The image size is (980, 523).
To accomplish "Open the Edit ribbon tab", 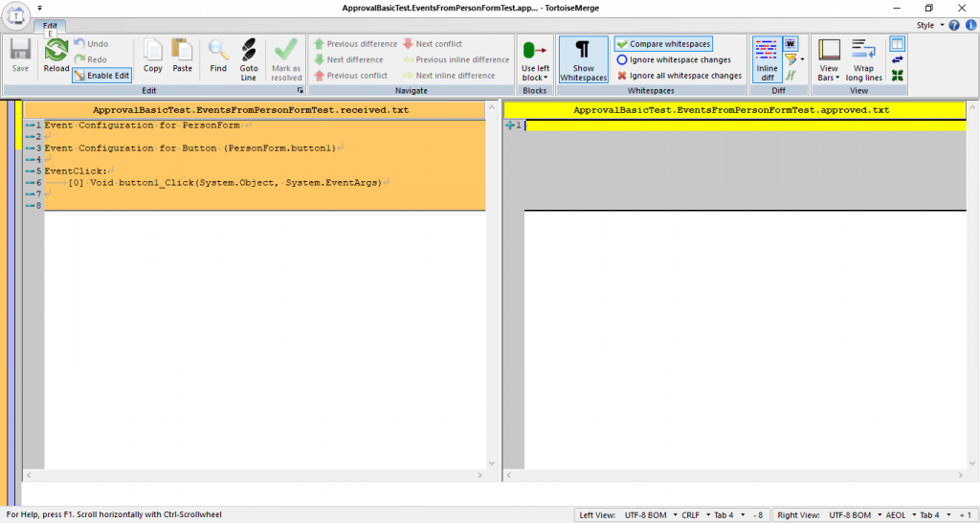I will [50, 26].
